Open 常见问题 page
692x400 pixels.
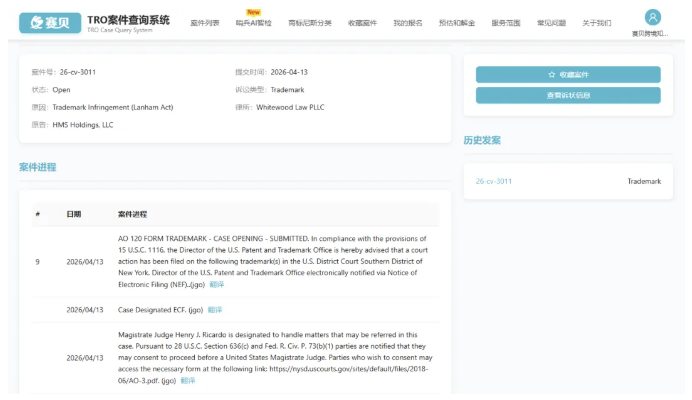coord(552,22)
